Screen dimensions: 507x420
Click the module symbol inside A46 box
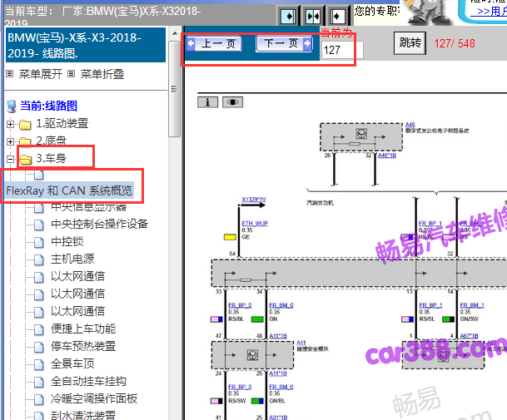click(x=361, y=133)
